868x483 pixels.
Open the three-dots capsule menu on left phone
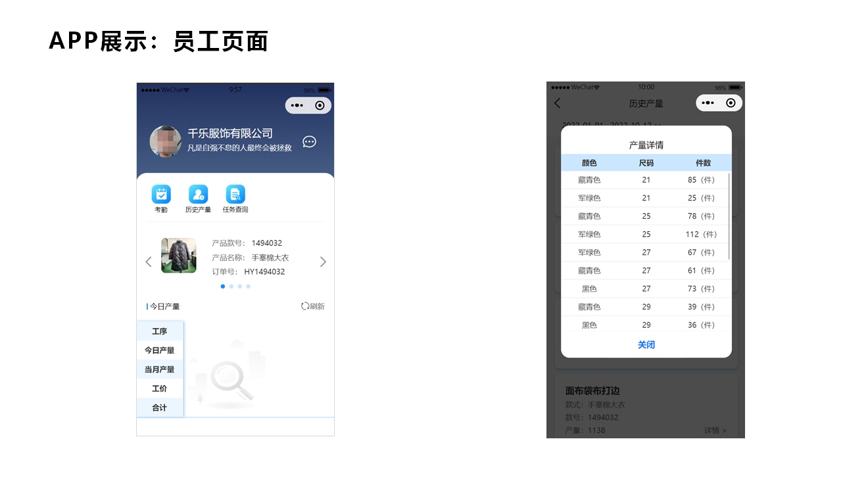pyautogui.click(x=297, y=105)
